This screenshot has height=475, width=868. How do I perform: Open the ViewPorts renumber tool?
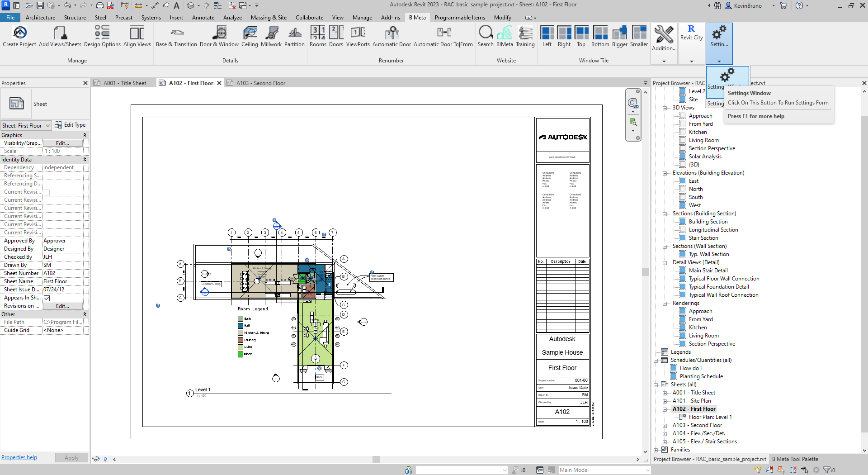coord(358,36)
